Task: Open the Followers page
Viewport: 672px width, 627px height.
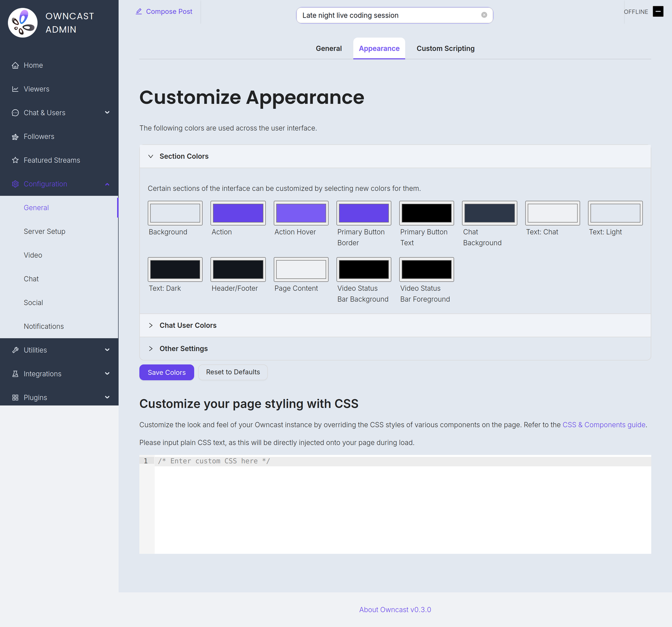Action: (59, 137)
